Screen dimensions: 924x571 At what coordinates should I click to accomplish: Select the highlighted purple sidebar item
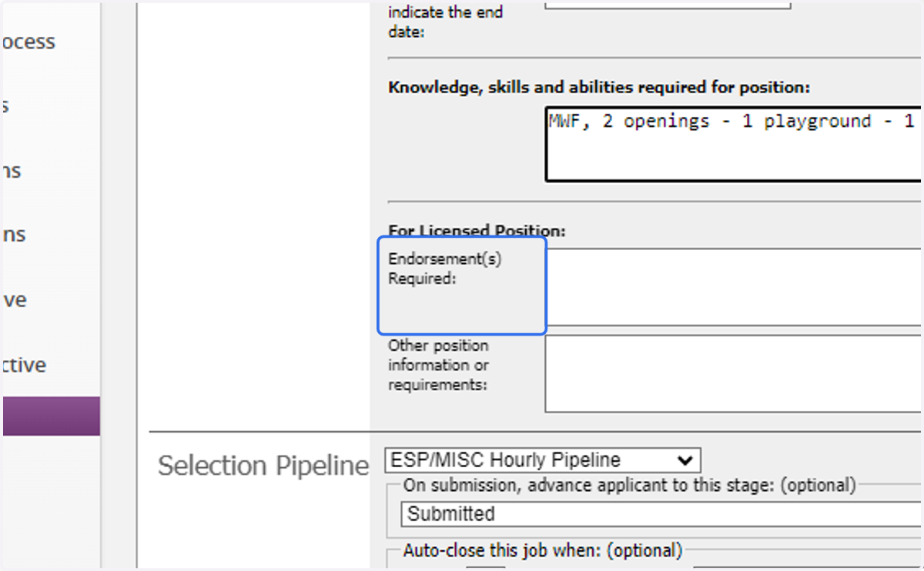pos(51,416)
